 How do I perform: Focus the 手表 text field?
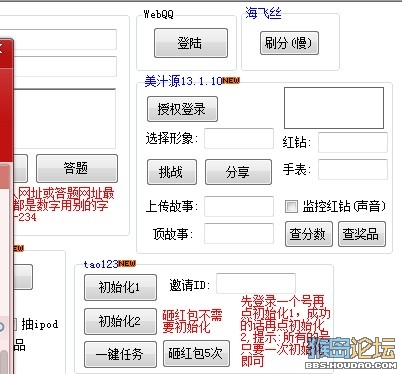(353, 169)
